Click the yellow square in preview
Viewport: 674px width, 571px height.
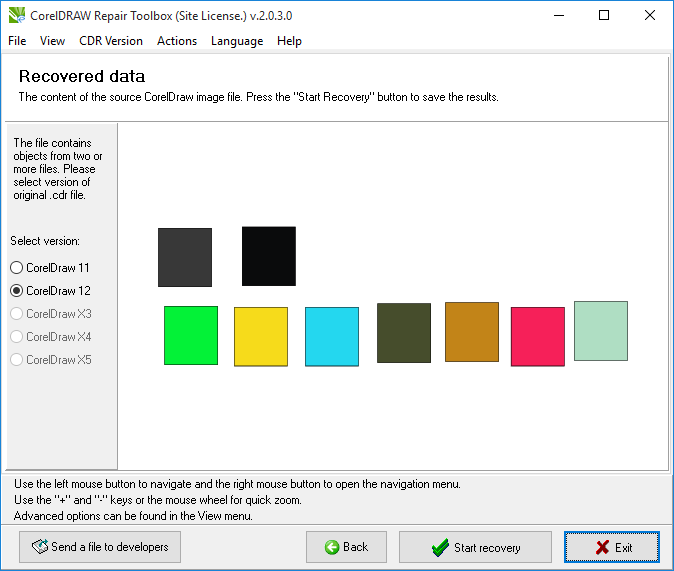coord(261,337)
